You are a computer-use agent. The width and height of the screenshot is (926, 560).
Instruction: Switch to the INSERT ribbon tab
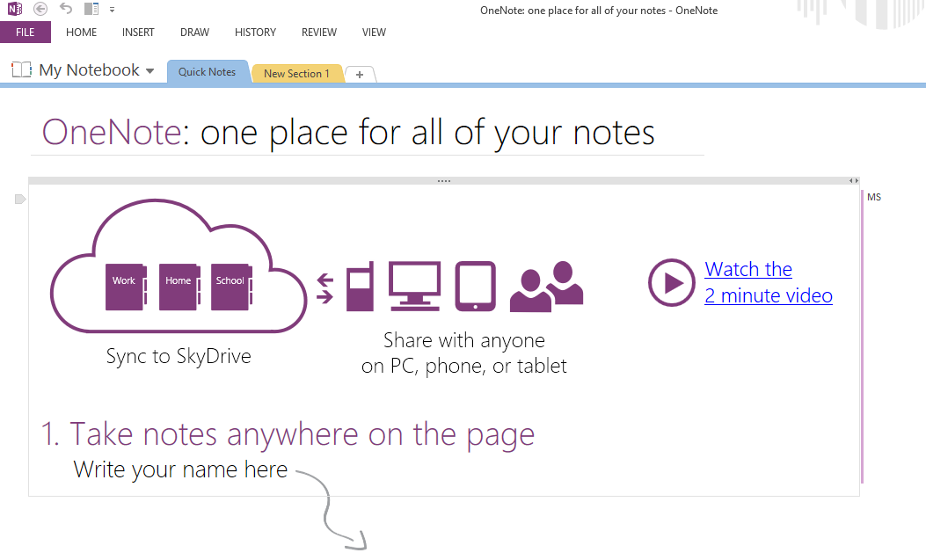138,33
